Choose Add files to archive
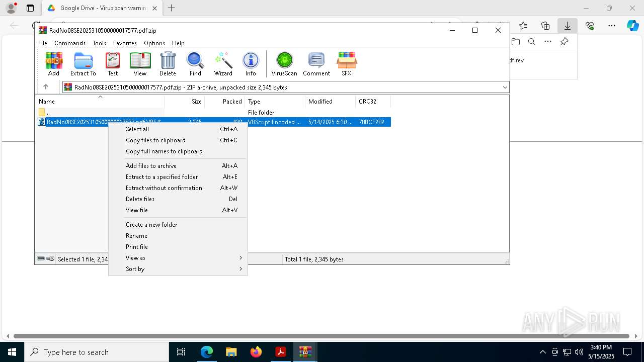Image resolution: width=644 pixels, height=362 pixels. (x=178, y=166)
